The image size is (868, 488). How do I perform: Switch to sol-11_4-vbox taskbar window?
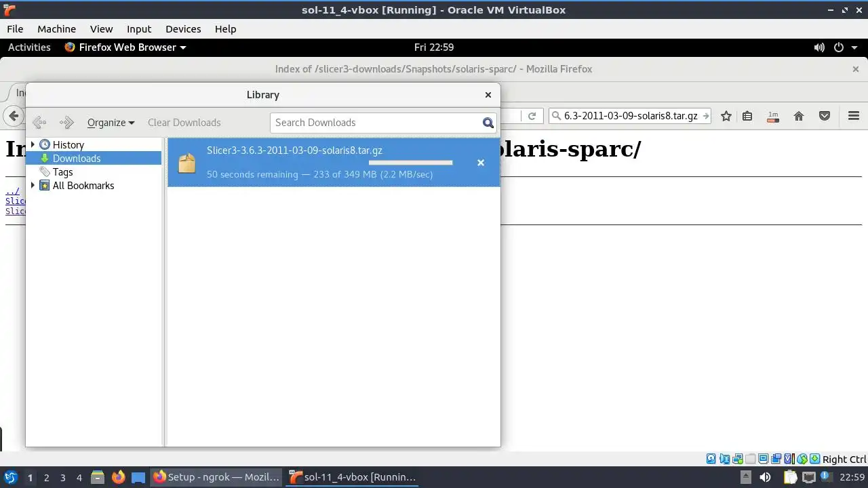[x=353, y=477]
